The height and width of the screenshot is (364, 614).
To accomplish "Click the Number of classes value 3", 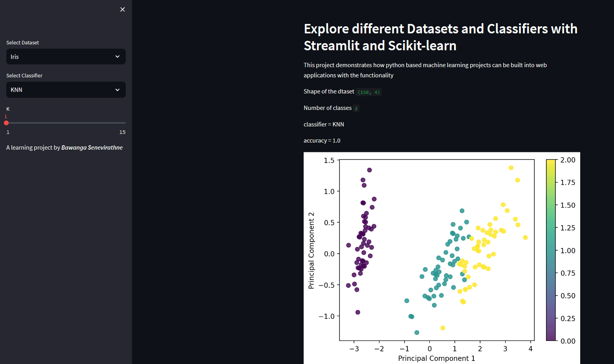I will 356,109.
